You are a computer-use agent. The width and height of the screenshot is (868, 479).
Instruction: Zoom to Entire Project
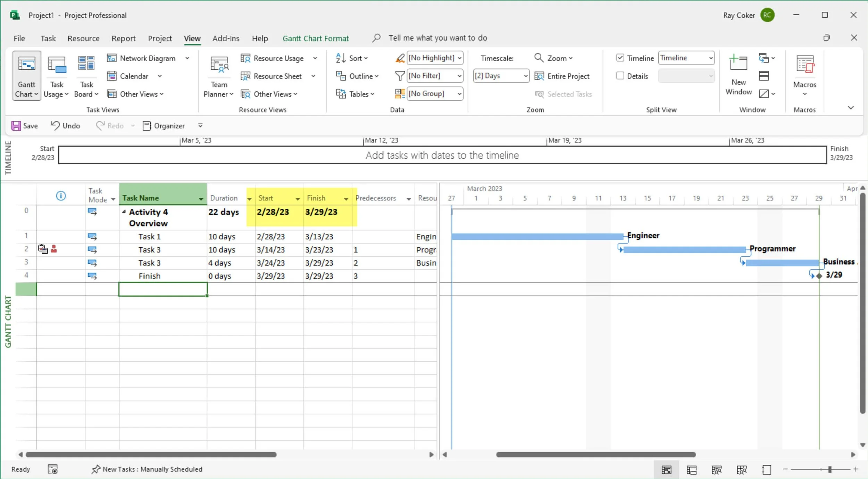point(562,76)
